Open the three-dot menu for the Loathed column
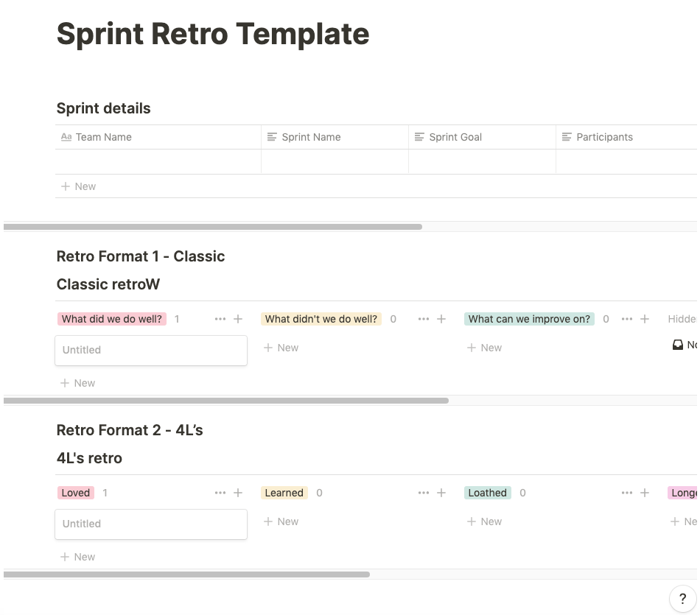Viewport: 700px width, 615px height. coord(627,493)
